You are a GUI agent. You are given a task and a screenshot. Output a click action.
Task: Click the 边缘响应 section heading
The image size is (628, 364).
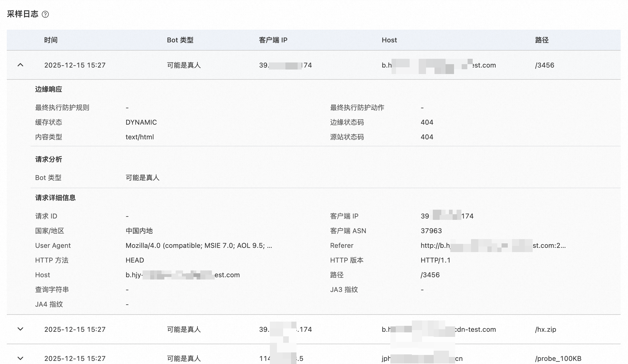tap(48, 89)
